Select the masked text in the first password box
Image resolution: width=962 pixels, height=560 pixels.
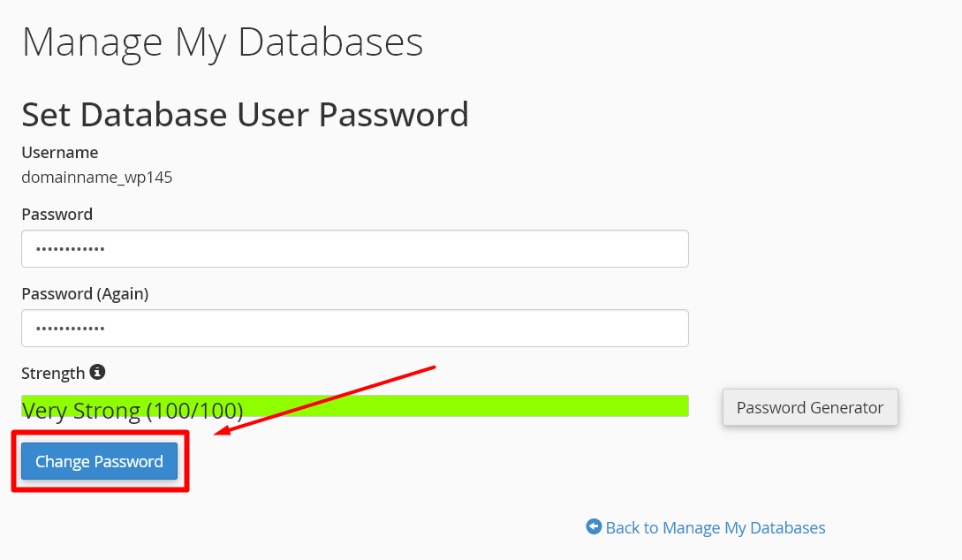click(62, 248)
